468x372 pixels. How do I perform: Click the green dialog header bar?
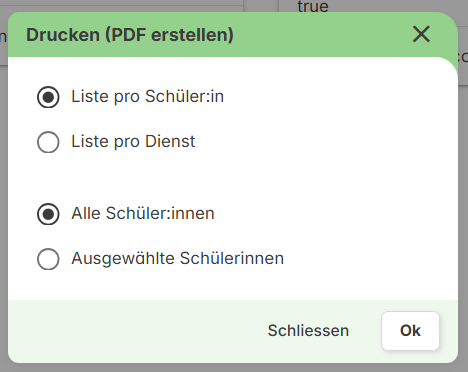(233, 35)
